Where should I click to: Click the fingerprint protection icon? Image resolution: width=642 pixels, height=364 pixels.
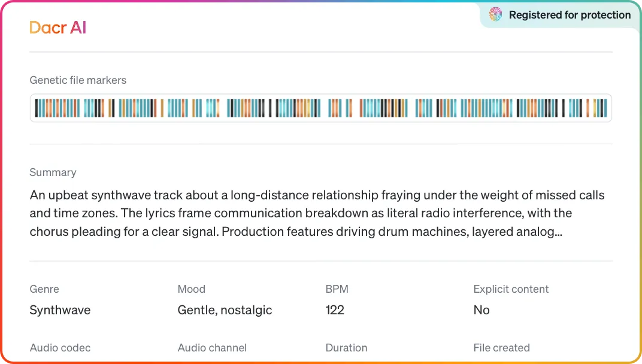[495, 15]
